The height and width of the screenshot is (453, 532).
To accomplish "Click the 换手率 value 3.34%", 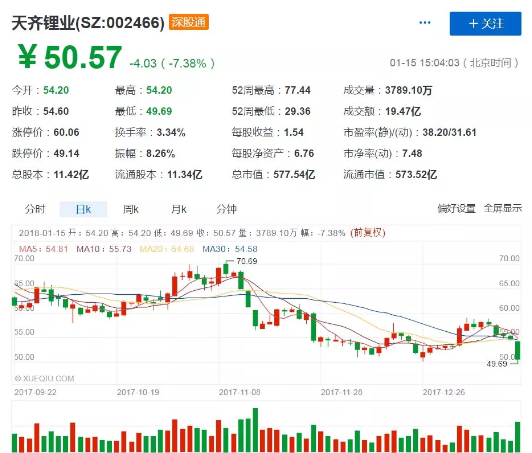I will [x=171, y=132].
